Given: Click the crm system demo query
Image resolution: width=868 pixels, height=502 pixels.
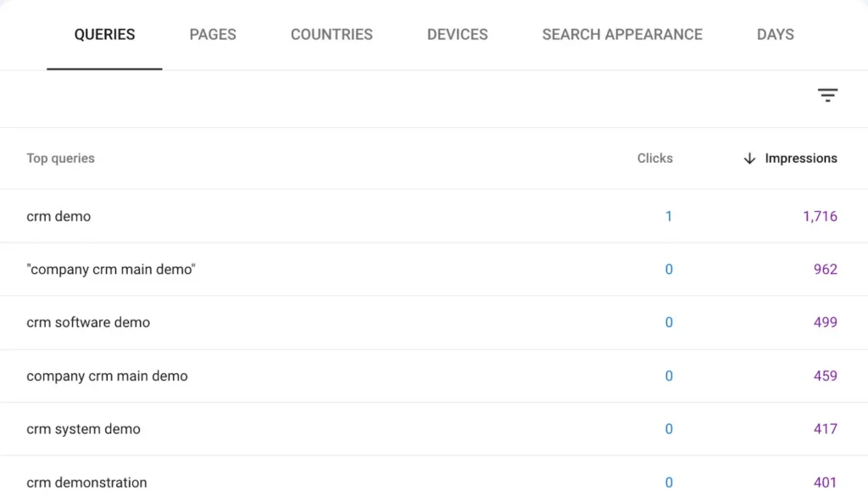Looking at the screenshot, I should [84, 429].
